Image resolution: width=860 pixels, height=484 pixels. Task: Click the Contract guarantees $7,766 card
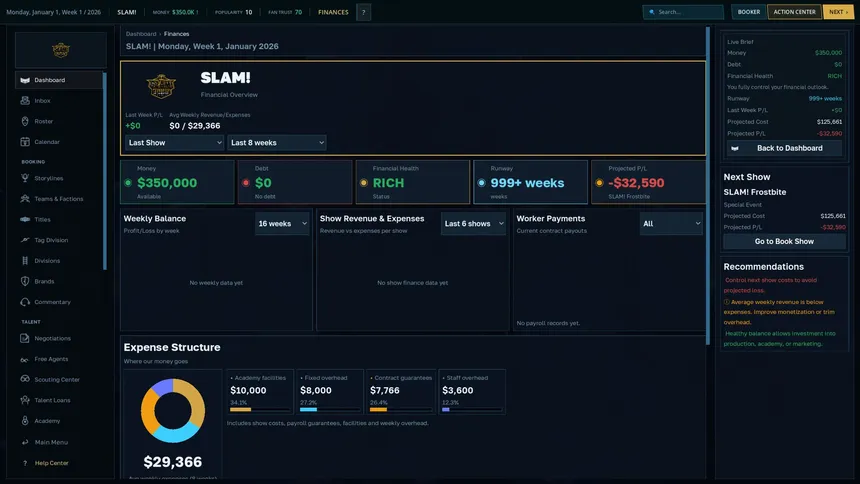(400, 392)
